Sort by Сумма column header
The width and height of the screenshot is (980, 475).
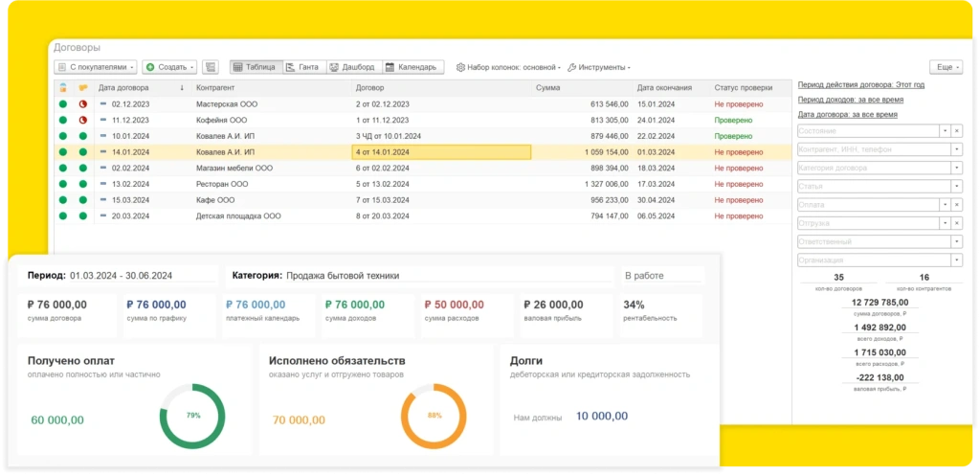[581, 88]
